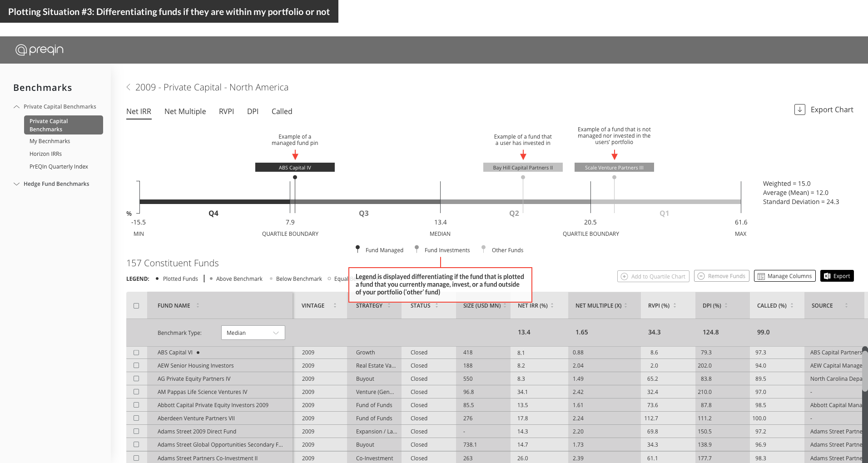868x463 pixels.
Task: Sort by Status column arrows
Action: [436, 305]
